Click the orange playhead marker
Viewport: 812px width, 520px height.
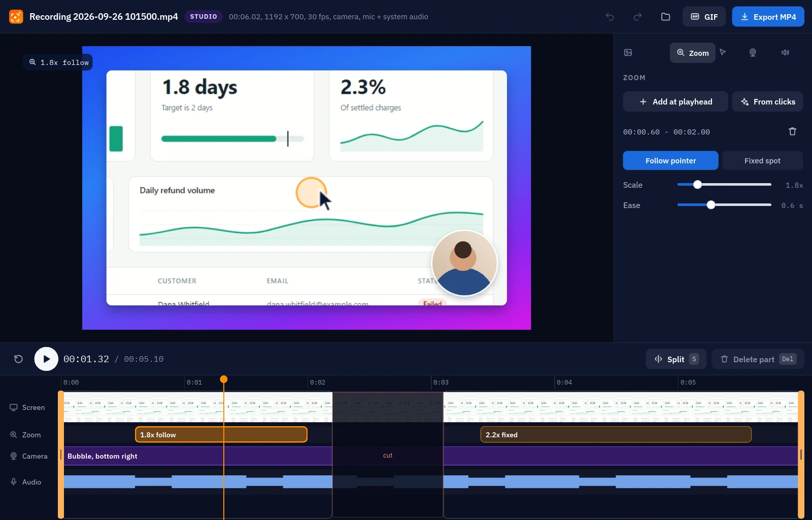tap(224, 379)
